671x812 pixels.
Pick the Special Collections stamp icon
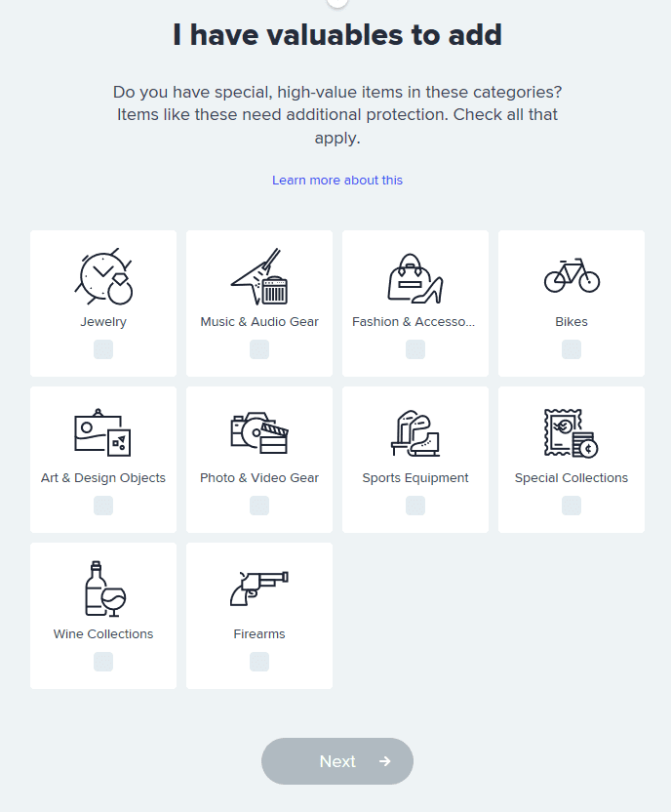click(572, 432)
